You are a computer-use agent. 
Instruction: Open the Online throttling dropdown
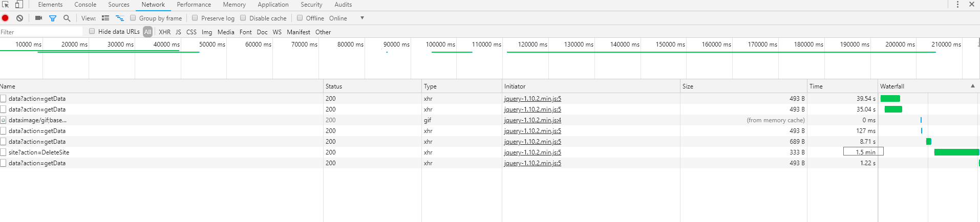pos(347,18)
